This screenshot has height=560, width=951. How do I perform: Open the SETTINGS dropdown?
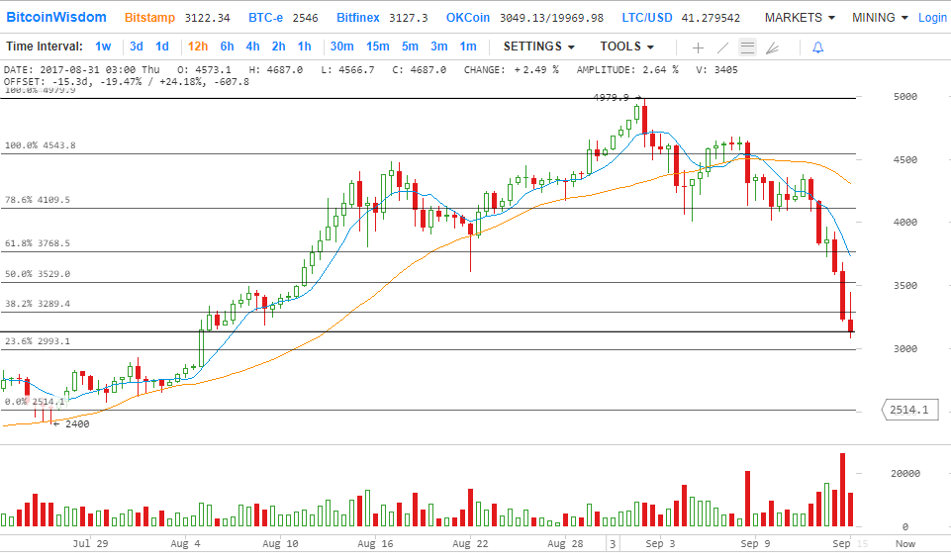[538, 47]
